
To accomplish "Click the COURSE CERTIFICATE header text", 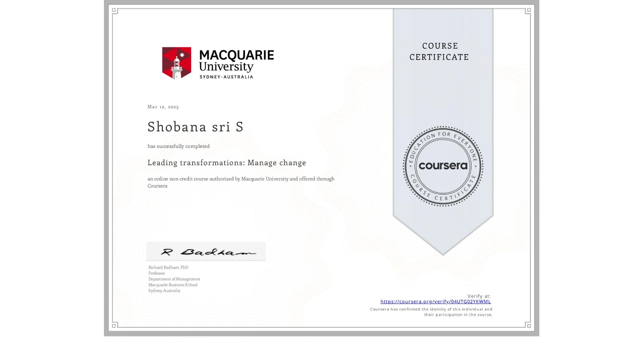I will pos(438,52).
